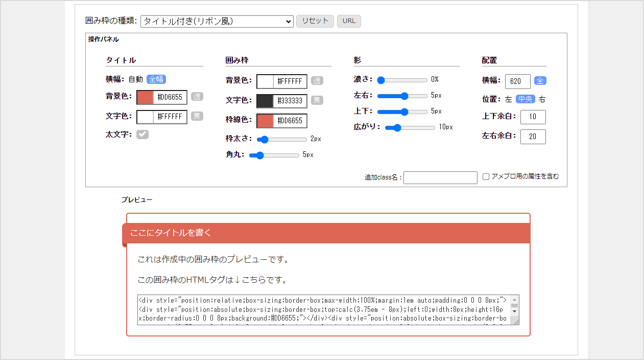
Task: Click the shadow 濃さ opacity slider
Action: (402, 80)
